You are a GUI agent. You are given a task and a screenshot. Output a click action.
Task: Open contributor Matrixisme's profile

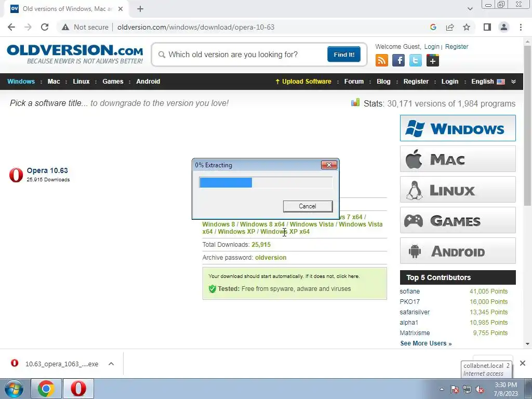tap(415, 333)
